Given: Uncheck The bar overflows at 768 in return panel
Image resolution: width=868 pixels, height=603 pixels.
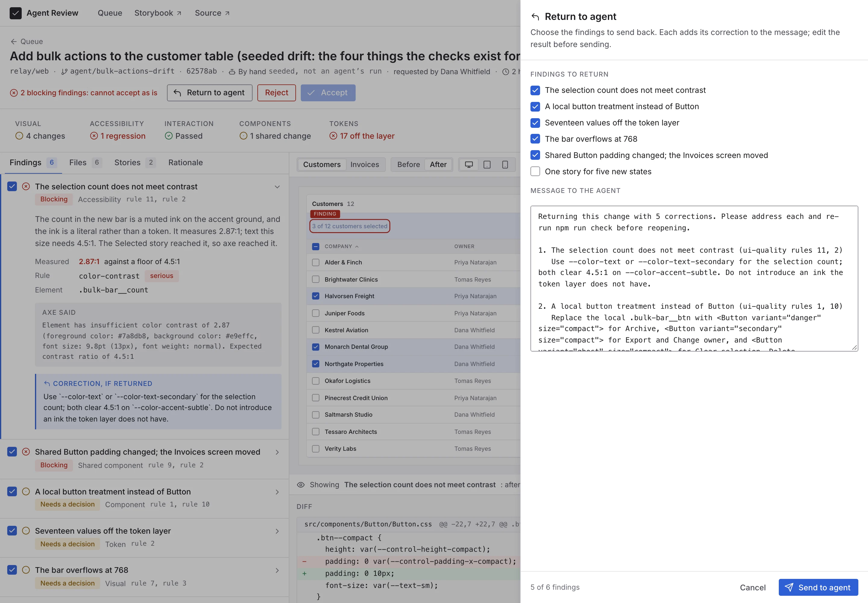Looking at the screenshot, I should [535, 139].
